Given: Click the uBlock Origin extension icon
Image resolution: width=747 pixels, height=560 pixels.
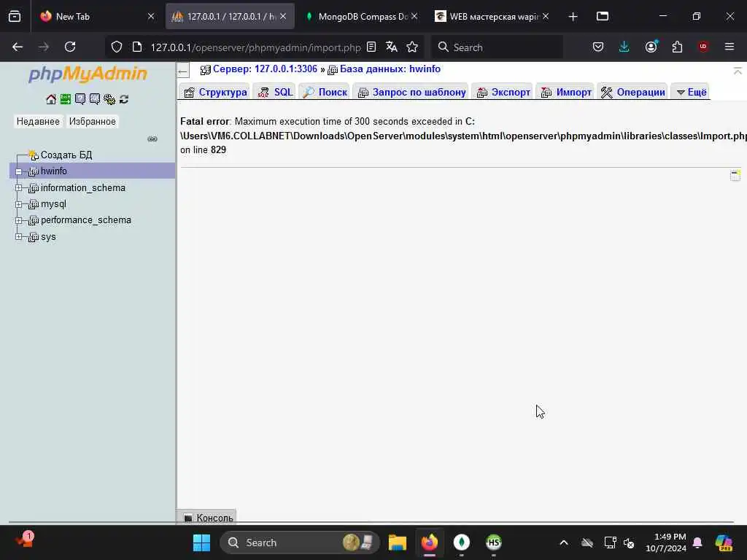Looking at the screenshot, I should 703,47.
